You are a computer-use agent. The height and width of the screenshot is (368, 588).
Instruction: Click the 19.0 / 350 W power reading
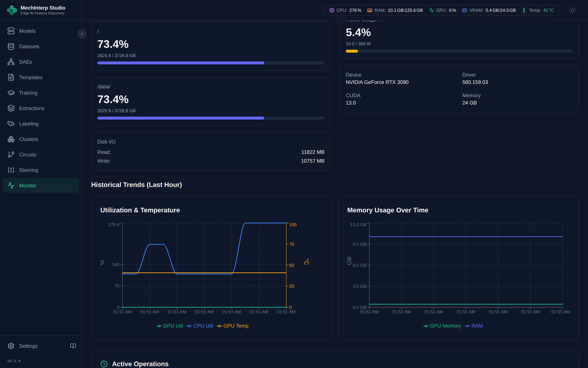coord(358,44)
